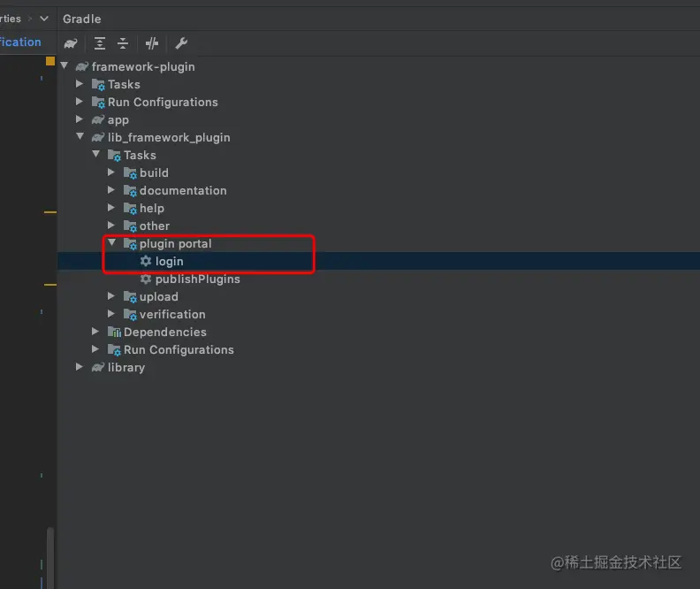Expand the Dependencies node arrow
This screenshot has height=589, width=700.
pyautogui.click(x=95, y=332)
